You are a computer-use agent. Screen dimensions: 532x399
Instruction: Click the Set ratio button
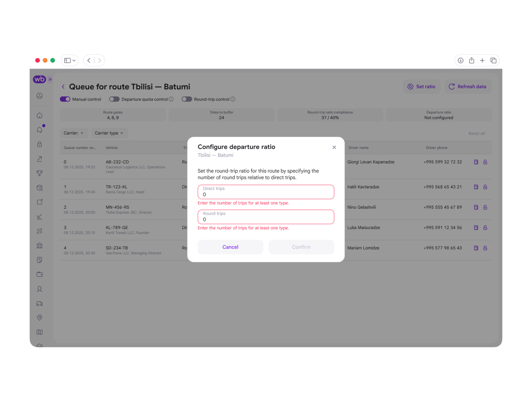click(x=422, y=86)
